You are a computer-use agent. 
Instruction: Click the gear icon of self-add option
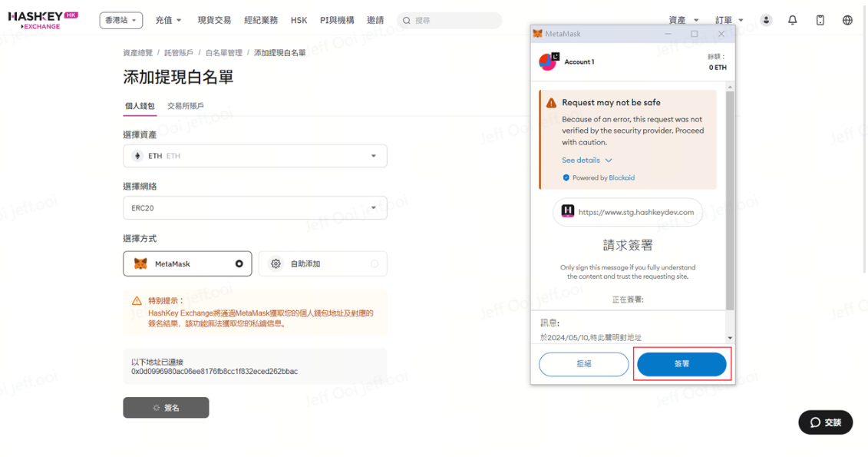coord(276,263)
